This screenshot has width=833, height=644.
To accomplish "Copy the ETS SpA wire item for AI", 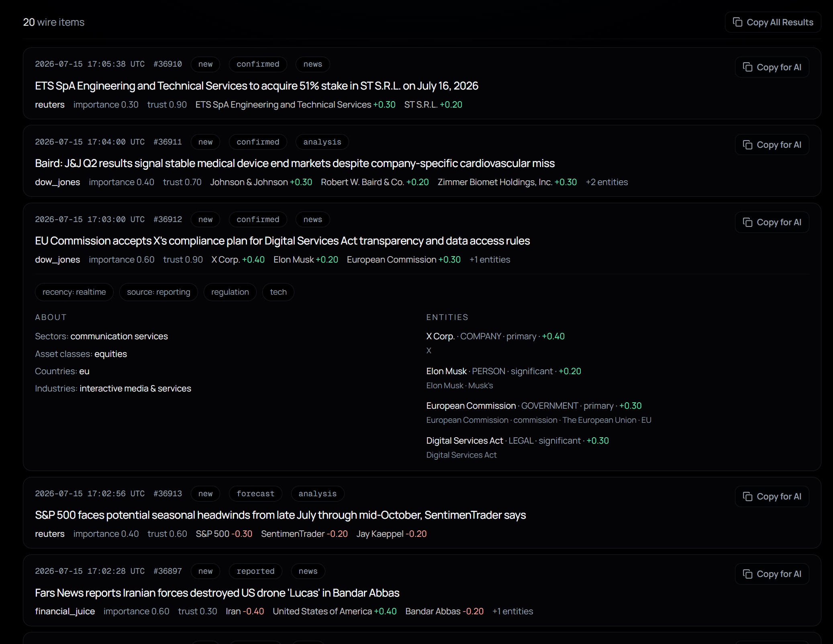I will pos(772,67).
